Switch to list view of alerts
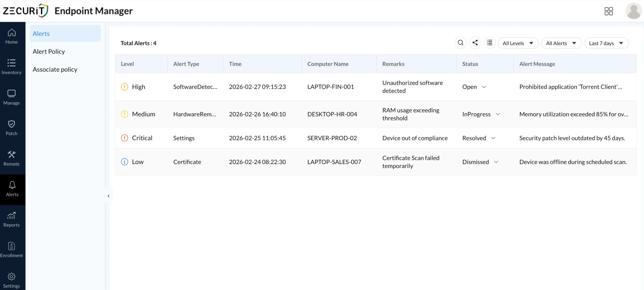The image size is (644, 290). click(490, 43)
